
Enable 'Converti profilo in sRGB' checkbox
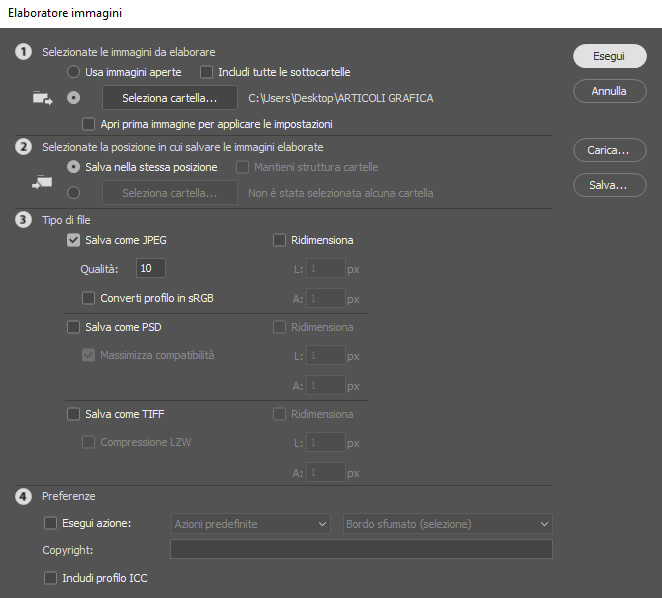click(88, 298)
